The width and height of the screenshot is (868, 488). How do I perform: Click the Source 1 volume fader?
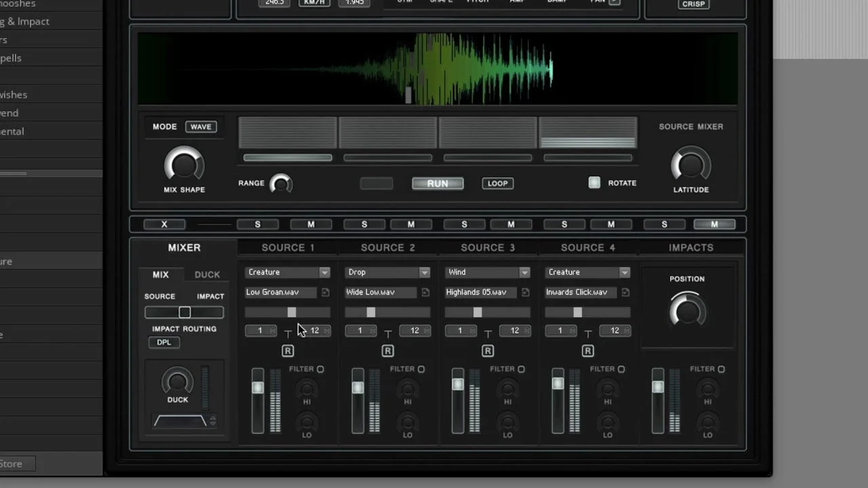(x=258, y=401)
